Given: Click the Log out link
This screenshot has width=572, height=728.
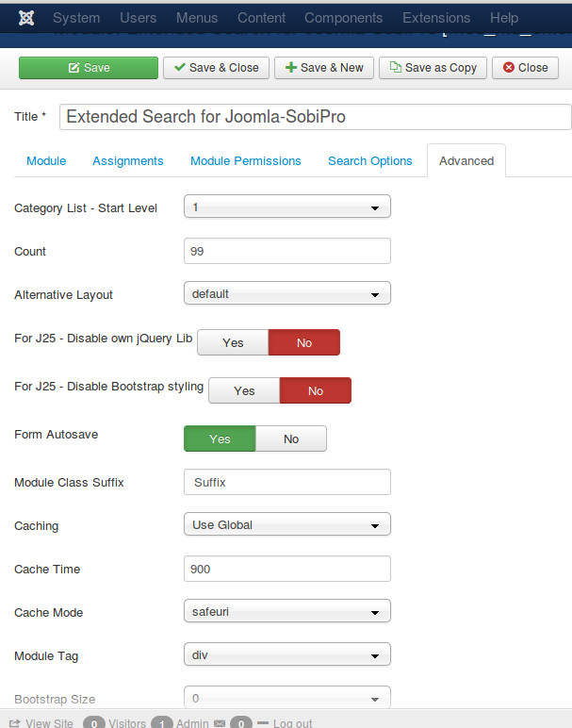Looking at the screenshot, I should click(292, 723).
